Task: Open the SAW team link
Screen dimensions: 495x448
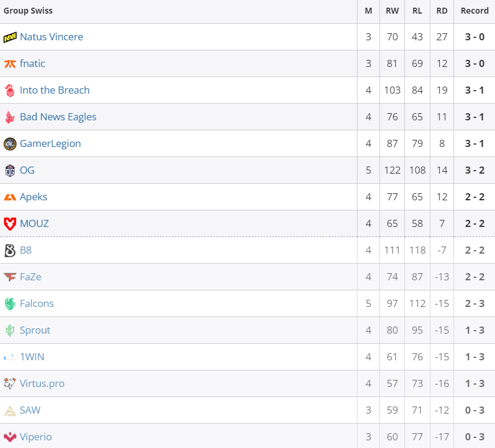Action: tap(30, 410)
